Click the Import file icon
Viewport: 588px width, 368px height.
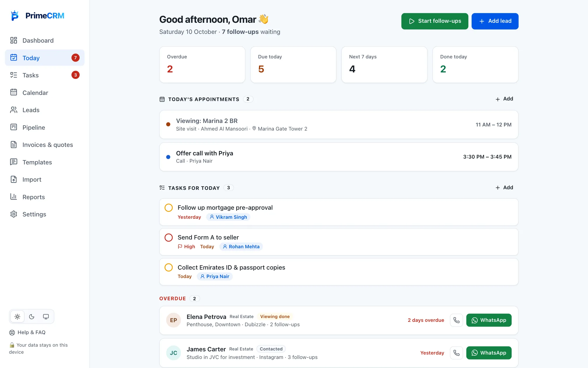pyautogui.click(x=14, y=179)
